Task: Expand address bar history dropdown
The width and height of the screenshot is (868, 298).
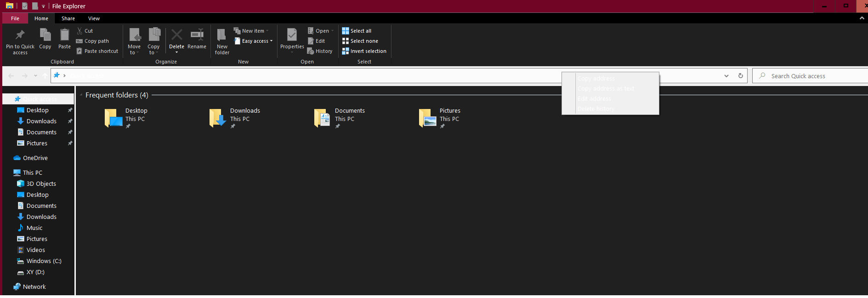Action: point(726,76)
